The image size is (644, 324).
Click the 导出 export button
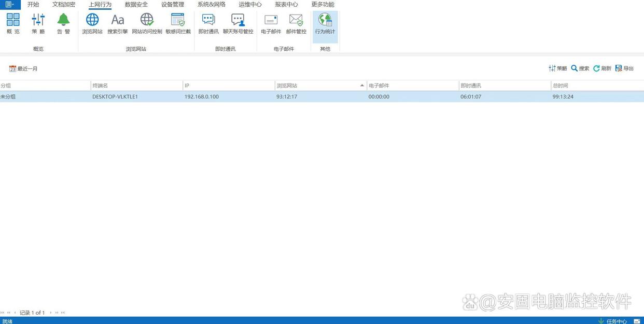624,68
